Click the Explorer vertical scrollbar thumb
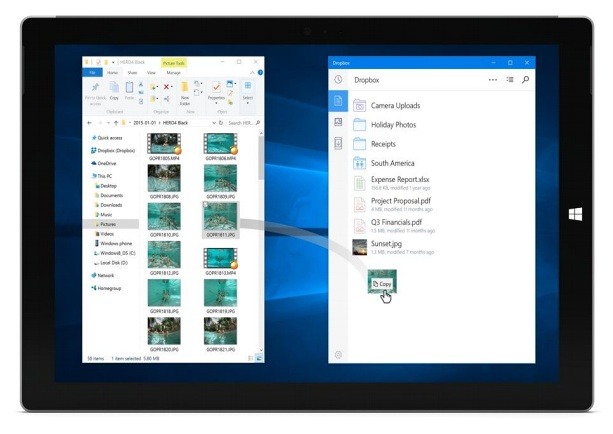 coord(261,158)
